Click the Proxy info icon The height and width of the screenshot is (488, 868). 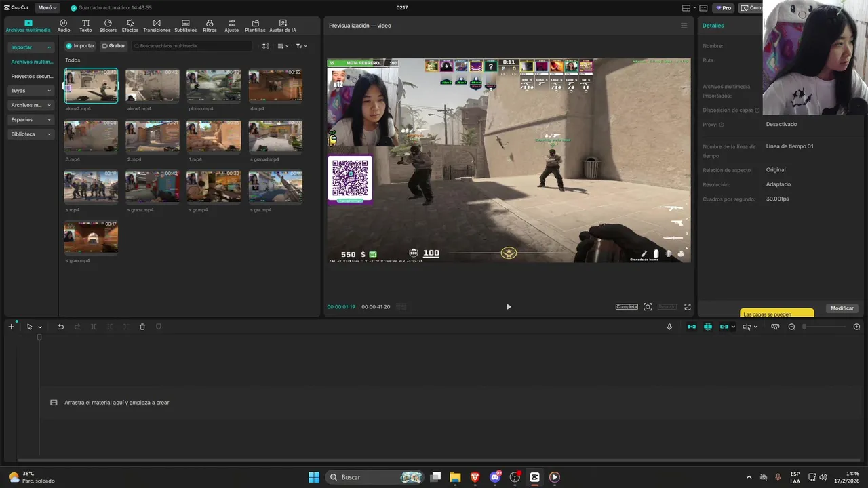[722, 125]
